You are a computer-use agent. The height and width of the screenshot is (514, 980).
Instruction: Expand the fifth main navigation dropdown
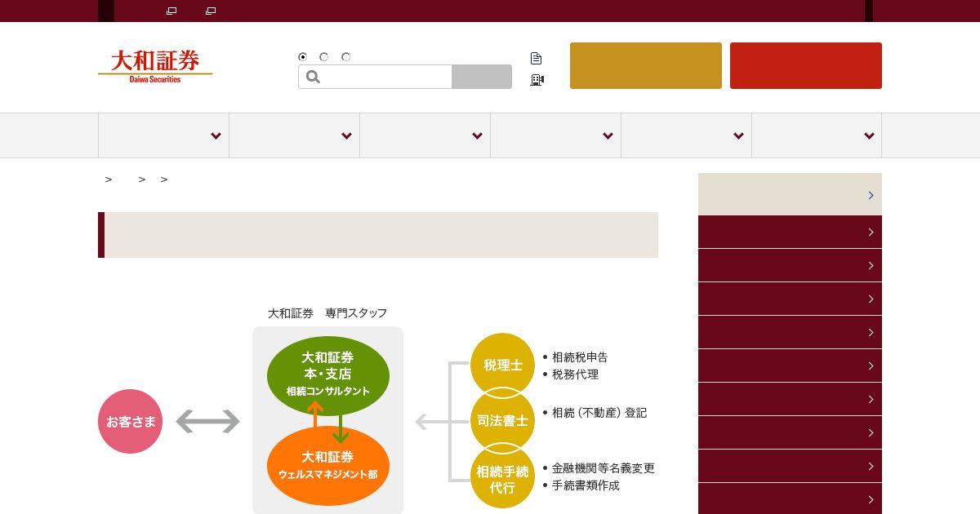[x=686, y=135]
